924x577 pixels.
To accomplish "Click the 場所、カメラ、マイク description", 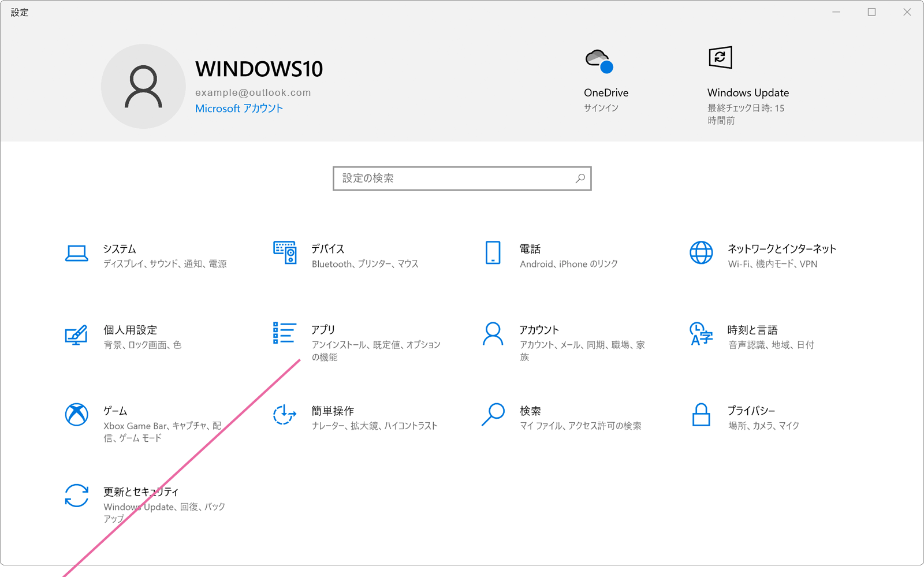I will click(x=764, y=426).
